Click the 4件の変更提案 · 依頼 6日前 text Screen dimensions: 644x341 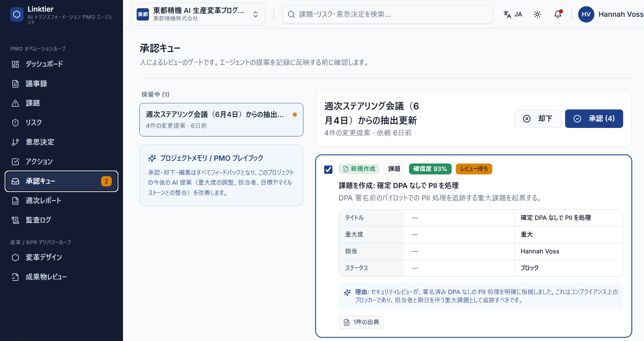tap(368, 133)
